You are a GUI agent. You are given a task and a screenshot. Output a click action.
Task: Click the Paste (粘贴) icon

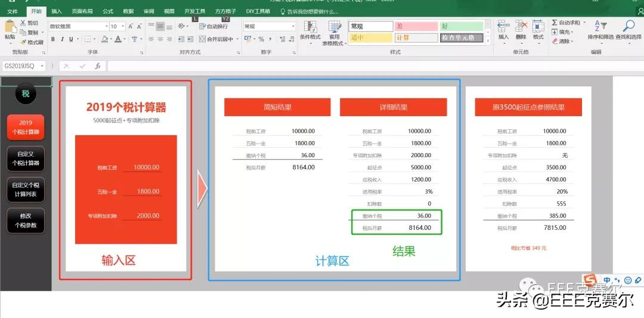point(10,27)
